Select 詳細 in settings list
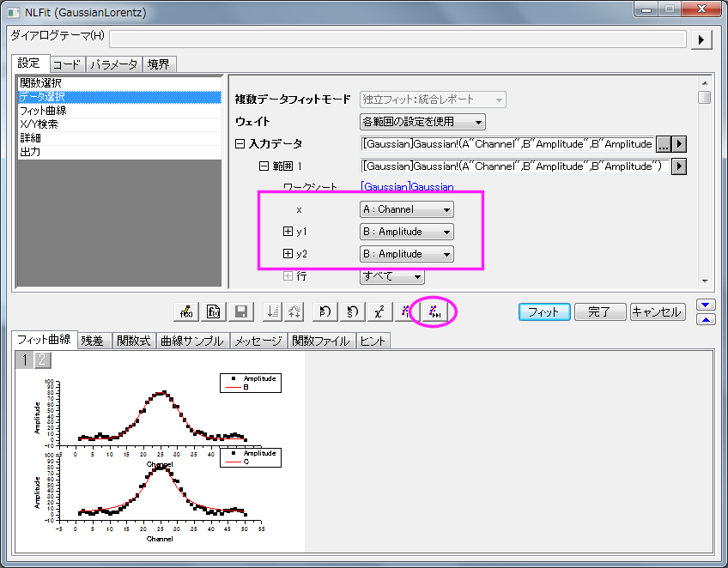 (119, 138)
